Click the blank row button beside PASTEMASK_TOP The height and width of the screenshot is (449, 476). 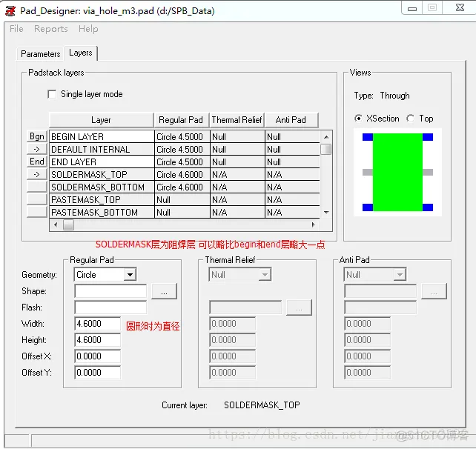(37, 199)
